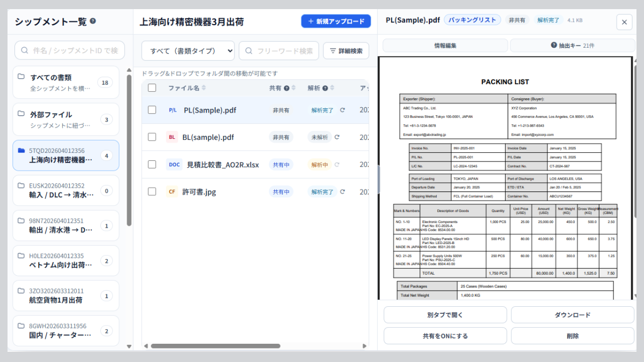Open the selected 上海向け精密機器 folder icon
Image resolution: width=644 pixels, height=362 pixels.
[21, 151]
